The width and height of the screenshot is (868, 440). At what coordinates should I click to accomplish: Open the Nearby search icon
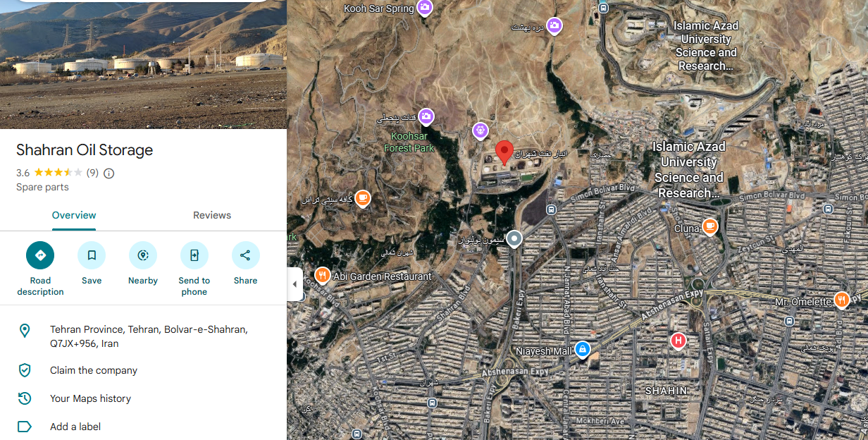tap(143, 255)
